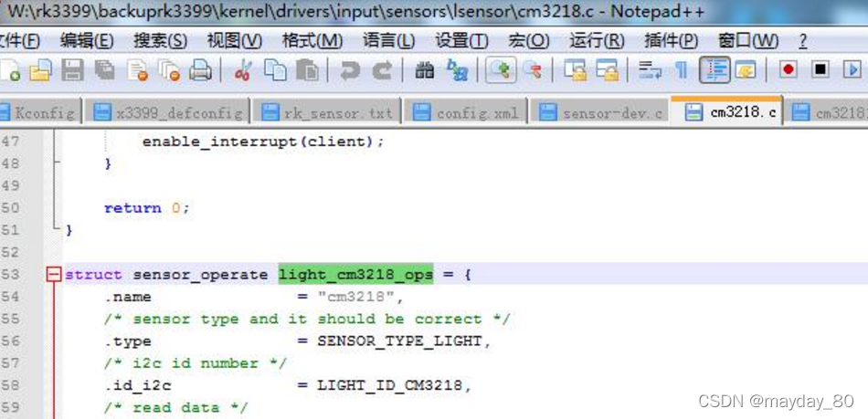Screen dimensions: 868x419
Task: Click the Close All documents toolbar icon
Action: click(x=169, y=71)
